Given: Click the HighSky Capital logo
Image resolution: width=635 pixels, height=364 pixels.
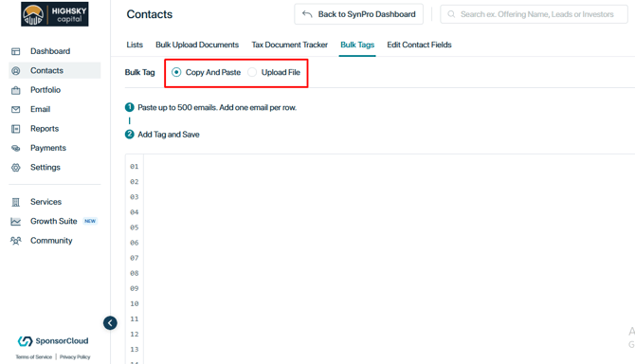Looking at the screenshot, I should click(x=55, y=14).
